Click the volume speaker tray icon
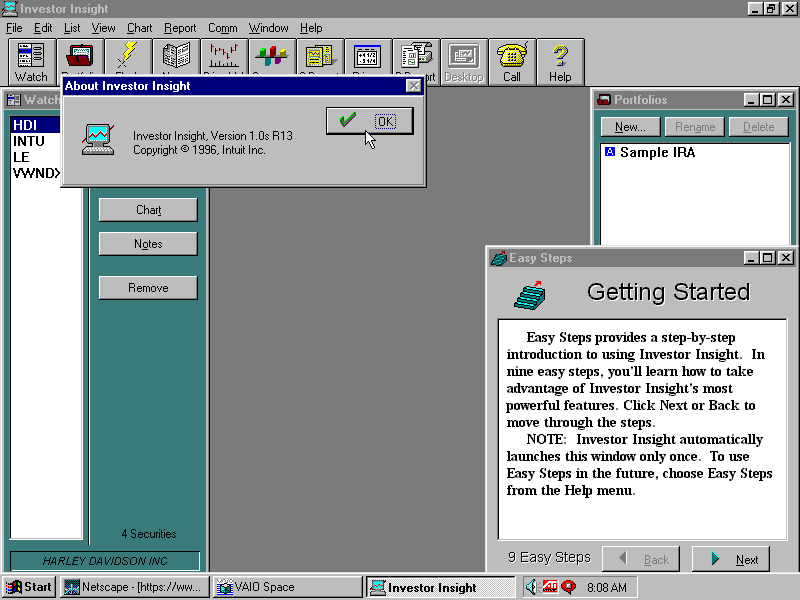Image resolution: width=800 pixels, height=600 pixels. pos(532,587)
